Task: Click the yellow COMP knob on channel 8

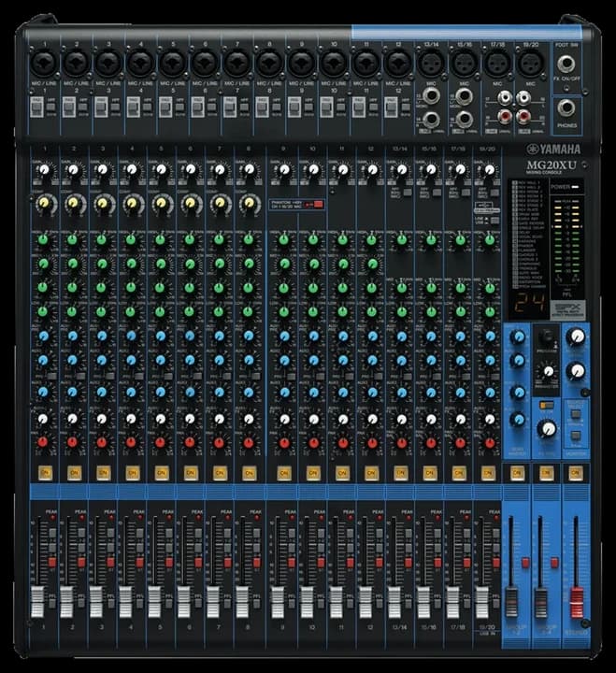Action: 249,204
